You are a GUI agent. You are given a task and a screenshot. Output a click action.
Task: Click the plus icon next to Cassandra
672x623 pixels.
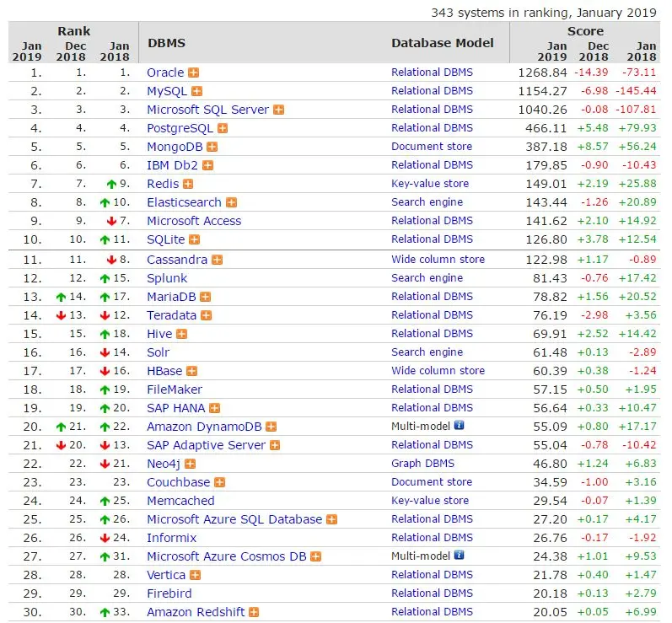click(218, 260)
